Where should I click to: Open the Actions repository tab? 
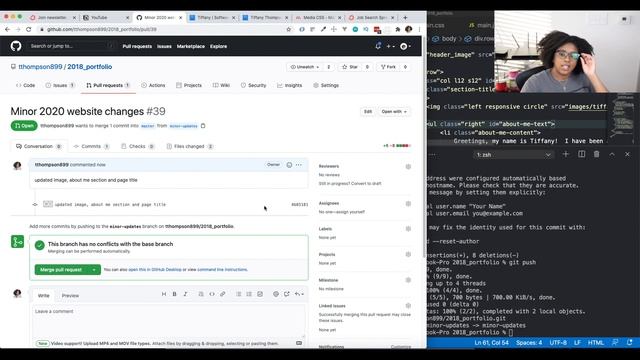click(x=153, y=85)
